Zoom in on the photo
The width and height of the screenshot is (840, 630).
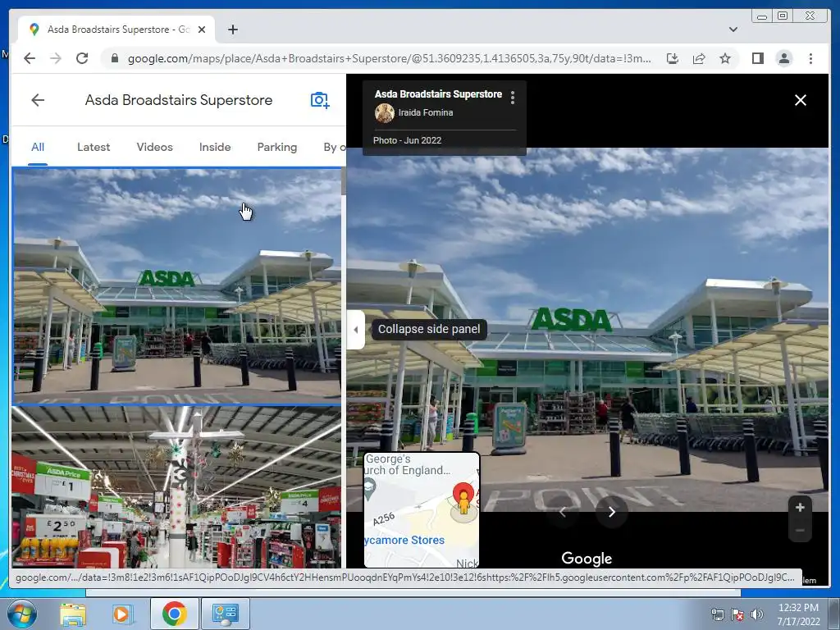[x=800, y=507]
